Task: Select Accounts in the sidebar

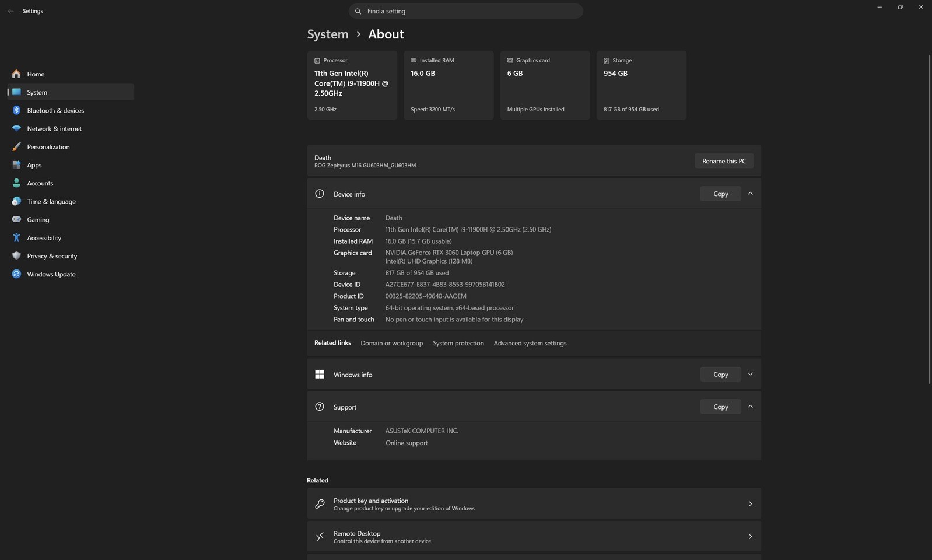Action: pyautogui.click(x=71, y=183)
